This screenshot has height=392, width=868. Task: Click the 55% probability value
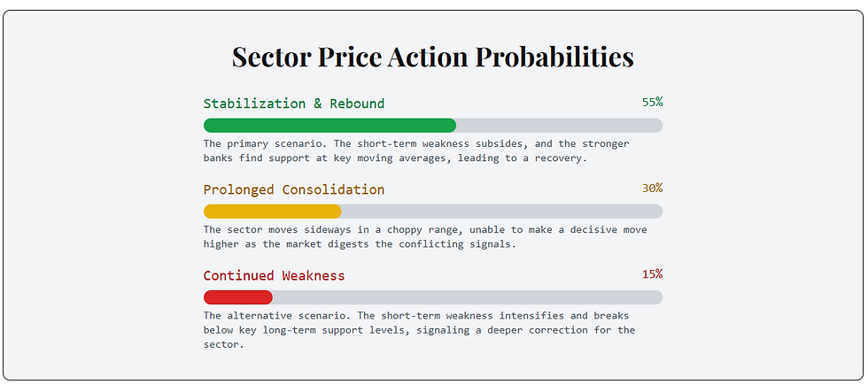coord(652,103)
